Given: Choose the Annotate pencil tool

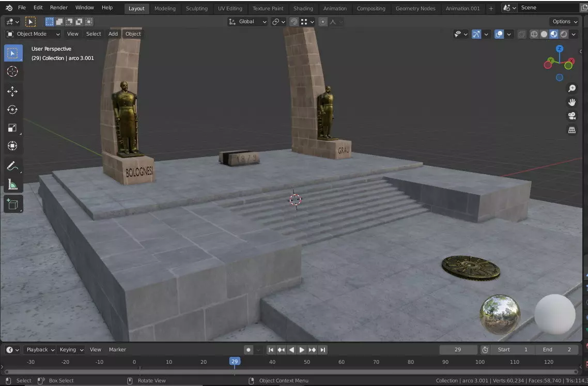Looking at the screenshot, I should (x=12, y=166).
